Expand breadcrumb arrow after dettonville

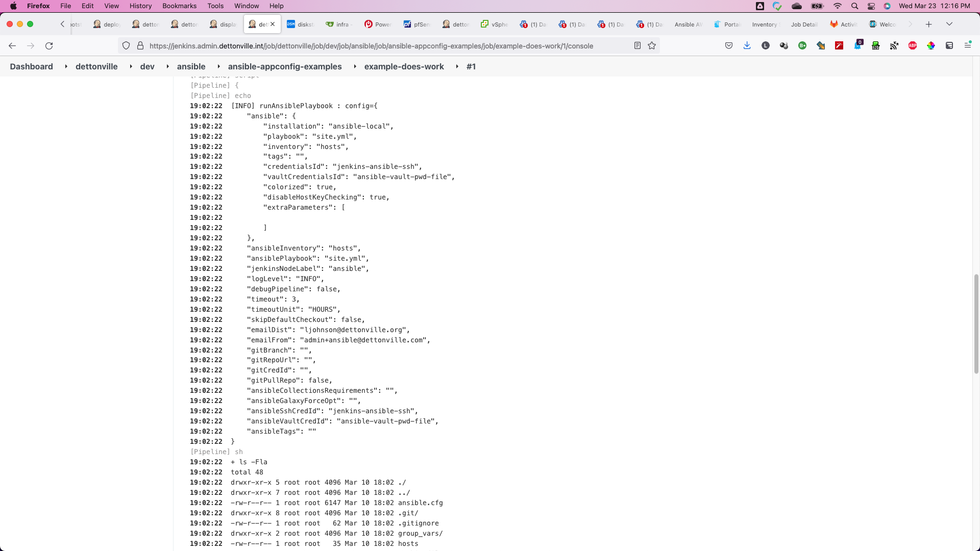pos(131,66)
